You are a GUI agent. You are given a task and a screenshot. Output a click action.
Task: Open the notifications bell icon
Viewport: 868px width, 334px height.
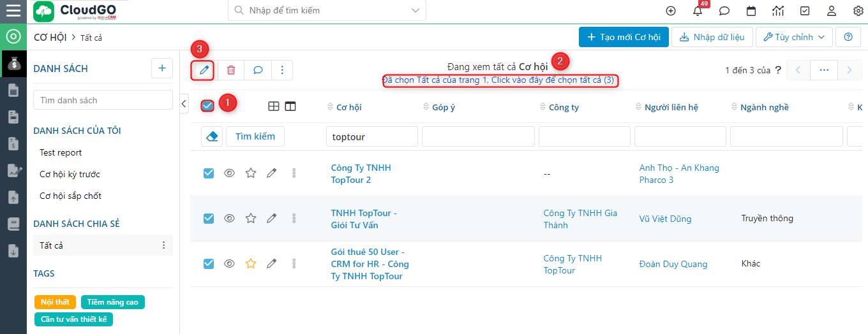pyautogui.click(x=698, y=11)
